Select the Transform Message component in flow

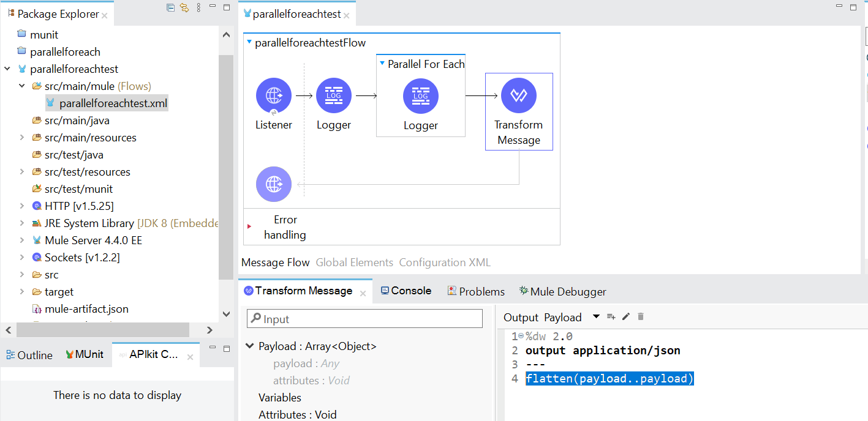pyautogui.click(x=519, y=96)
